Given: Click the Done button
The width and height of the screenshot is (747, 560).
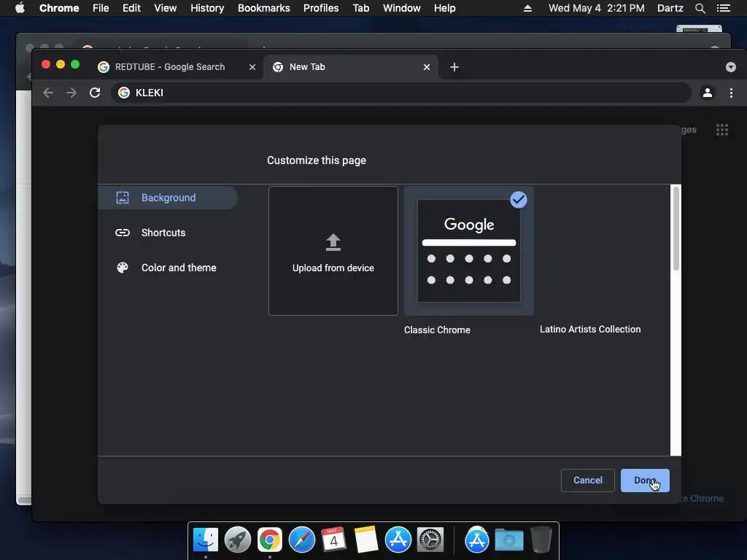Looking at the screenshot, I should 645,480.
